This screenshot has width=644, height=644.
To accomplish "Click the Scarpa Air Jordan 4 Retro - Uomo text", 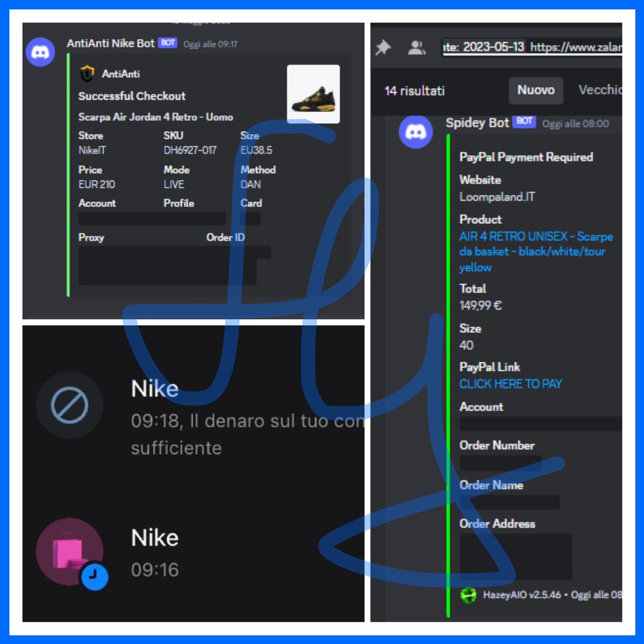I will (156, 117).
